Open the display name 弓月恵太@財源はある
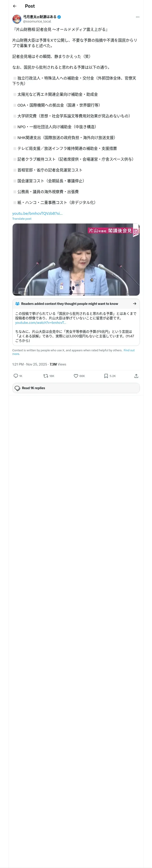This screenshot has width=152, height=868. click(40, 17)
